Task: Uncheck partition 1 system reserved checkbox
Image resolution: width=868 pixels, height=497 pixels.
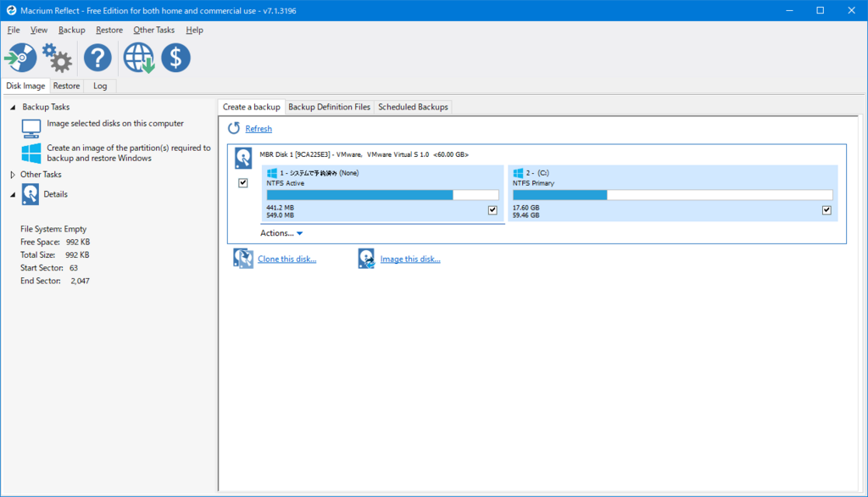Action: [x=492, y=210]
